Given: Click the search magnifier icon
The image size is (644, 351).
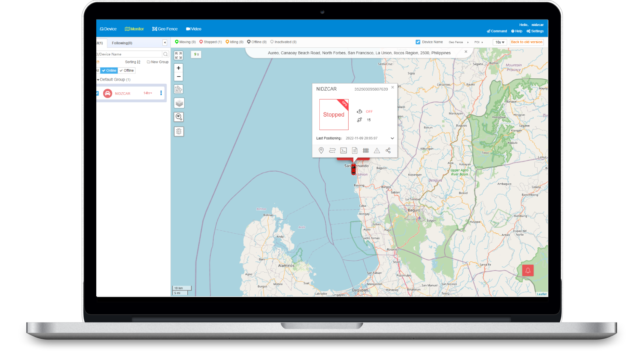Looking at the screenshot, I should 166,54.
